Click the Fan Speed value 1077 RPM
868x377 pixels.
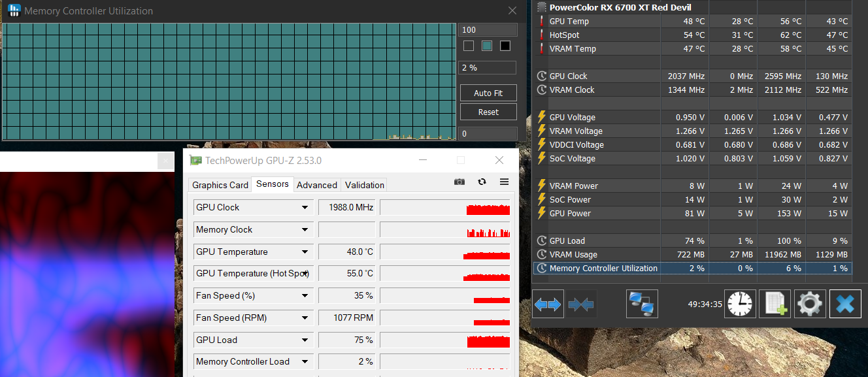(346, 318)
